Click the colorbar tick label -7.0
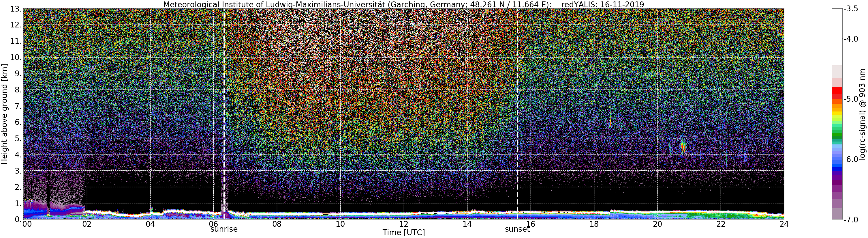 [x=851, y=220]
